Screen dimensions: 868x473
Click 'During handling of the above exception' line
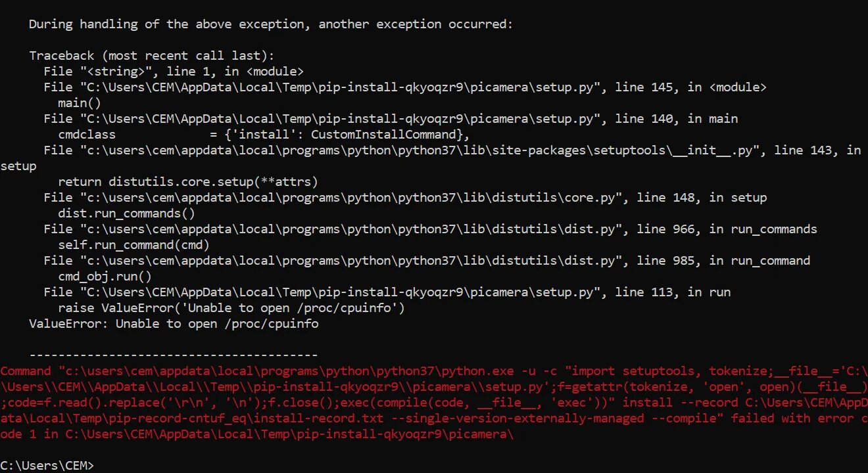click(x=271, y=24)
